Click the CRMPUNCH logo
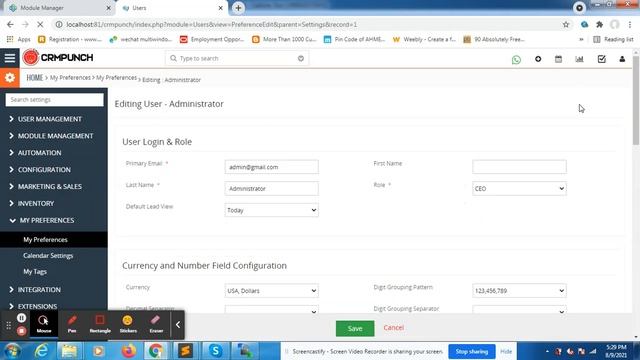640x360 pixels. pyautogui.click(x=58, y=58)
